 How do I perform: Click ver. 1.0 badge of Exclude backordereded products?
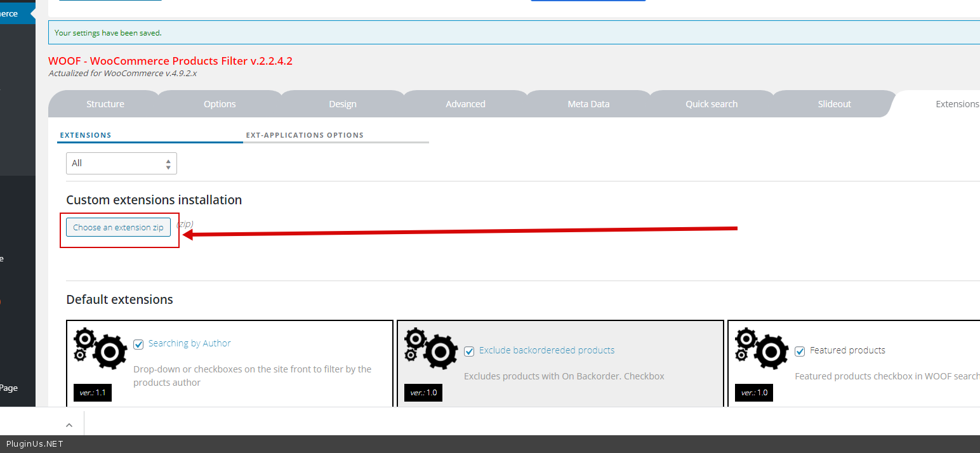click(423, 393)
